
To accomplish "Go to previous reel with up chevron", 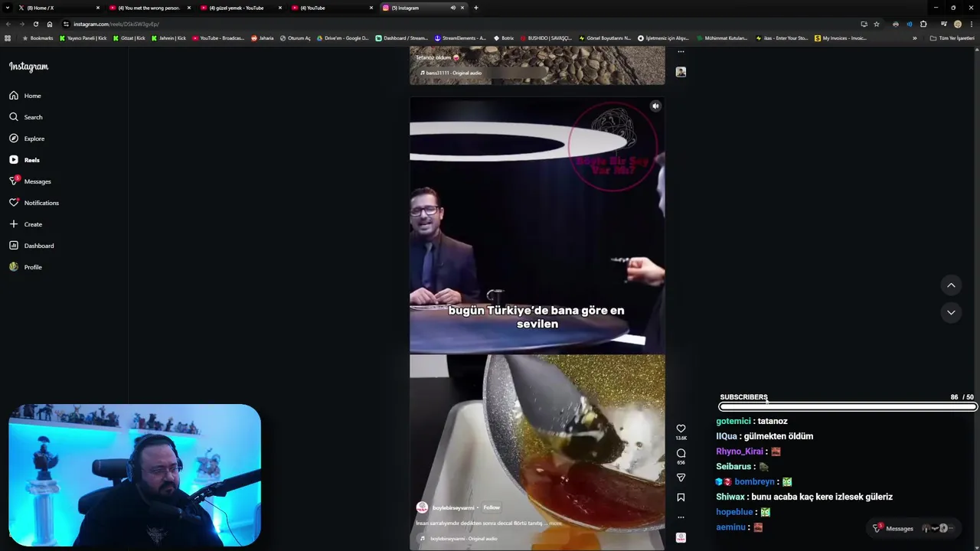I will click(x=951, y=285).
